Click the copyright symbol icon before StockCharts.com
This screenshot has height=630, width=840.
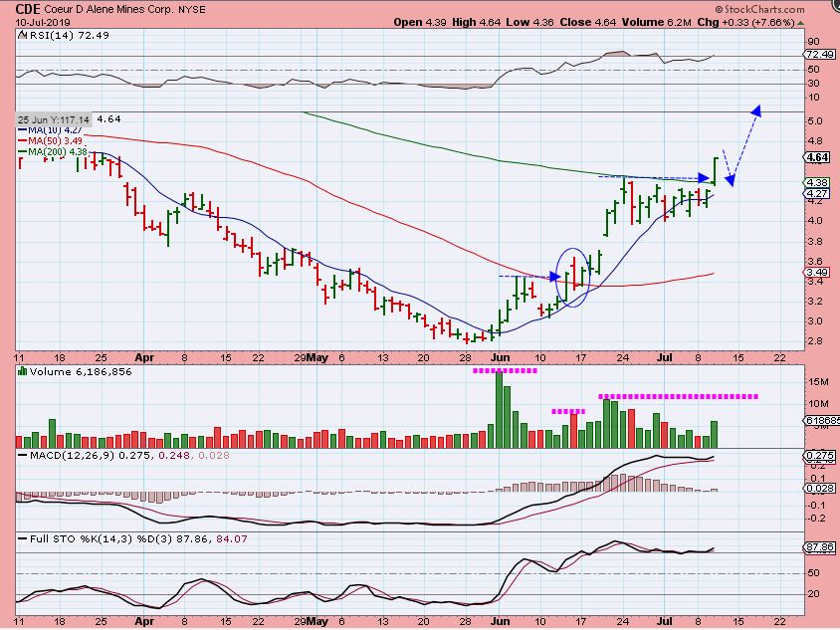pos(719,10)
